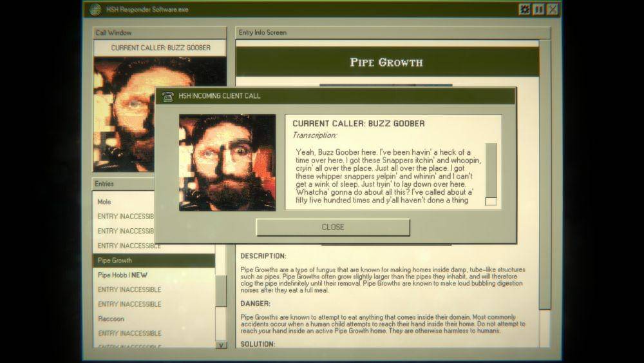Click the Entry Info Screen vertical scrollbar
Viewport: 644px width, 363px height.
click(x=545, y=174)
